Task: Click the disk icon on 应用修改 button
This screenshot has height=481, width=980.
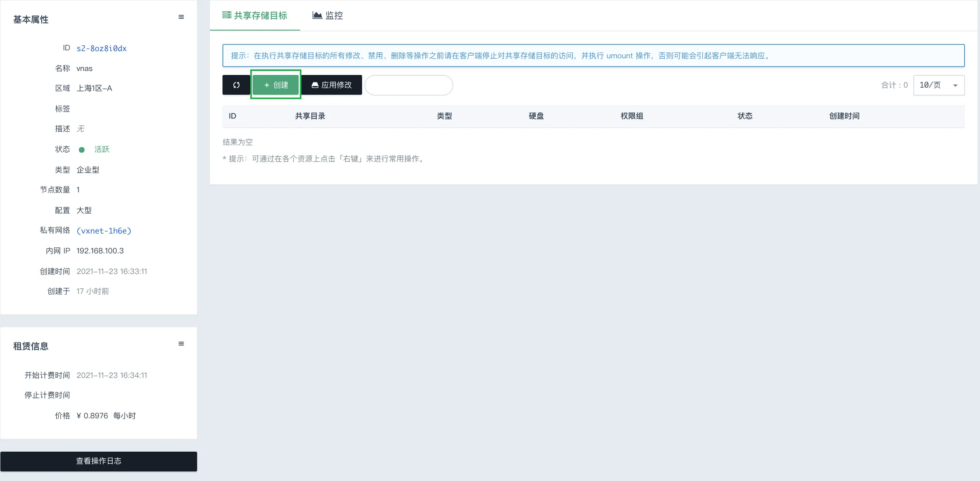Action: click(x=315, y=85)
